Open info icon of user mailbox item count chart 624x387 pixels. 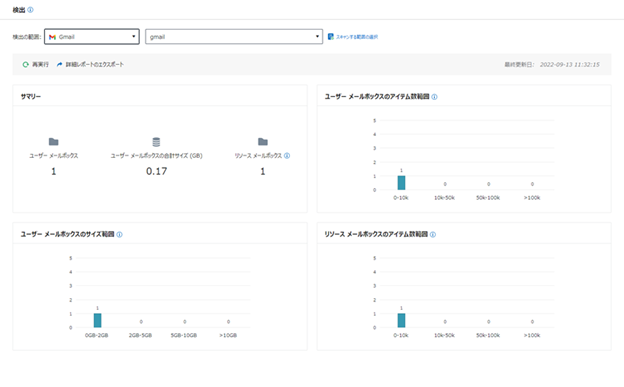434,97
